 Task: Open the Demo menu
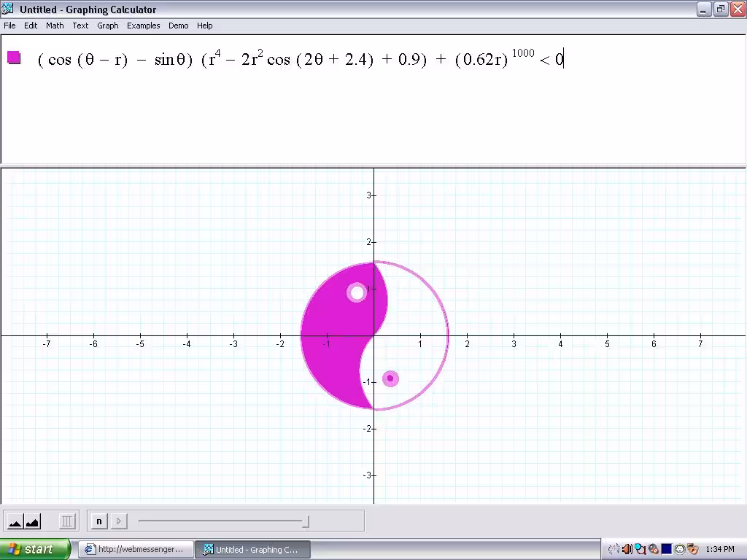(178, 26)
